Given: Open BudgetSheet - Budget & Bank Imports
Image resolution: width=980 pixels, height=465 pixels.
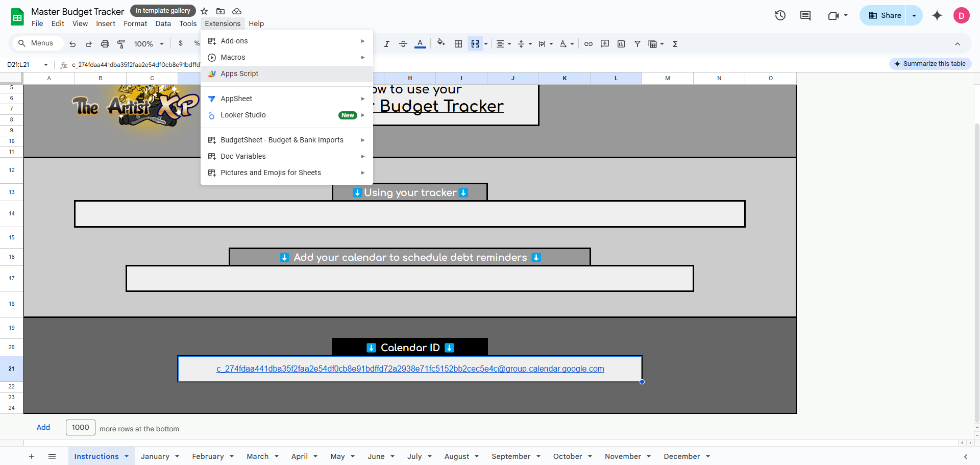Looking at the screenshot, I should coord(287,140).
